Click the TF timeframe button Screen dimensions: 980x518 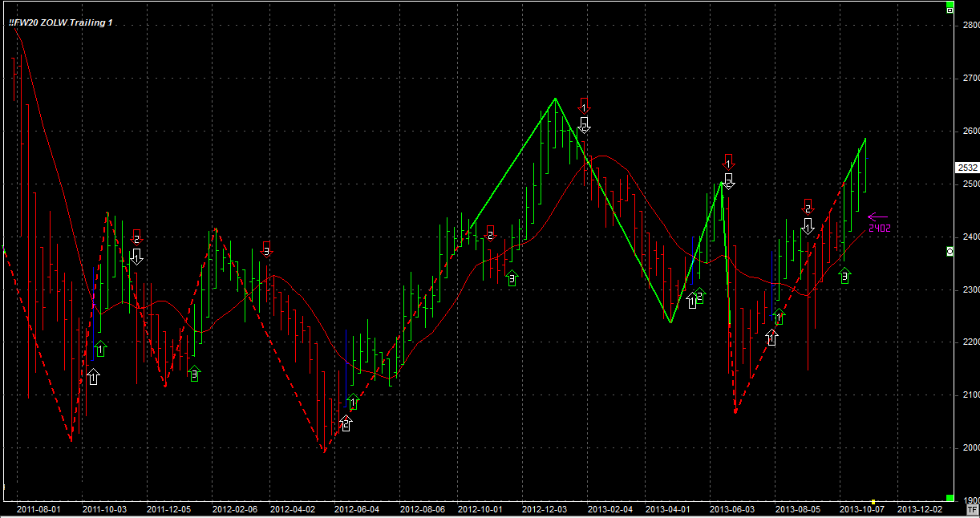(x=973, y=509)
